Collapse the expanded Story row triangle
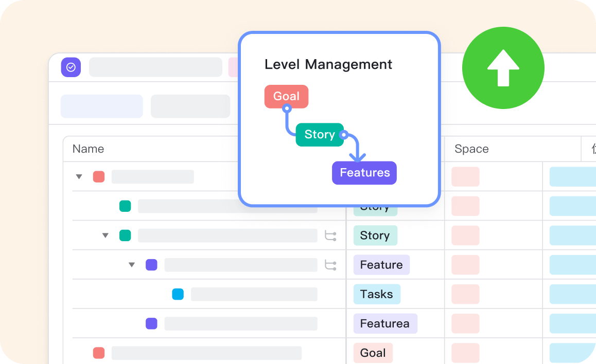The height and width of the screenshot is (364, 596). 105,235
